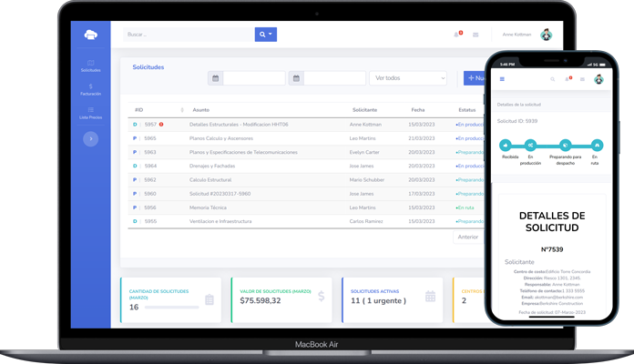Open request Solicitud #20230317-5960
The image size is (634, 364).
coord(220,194)
